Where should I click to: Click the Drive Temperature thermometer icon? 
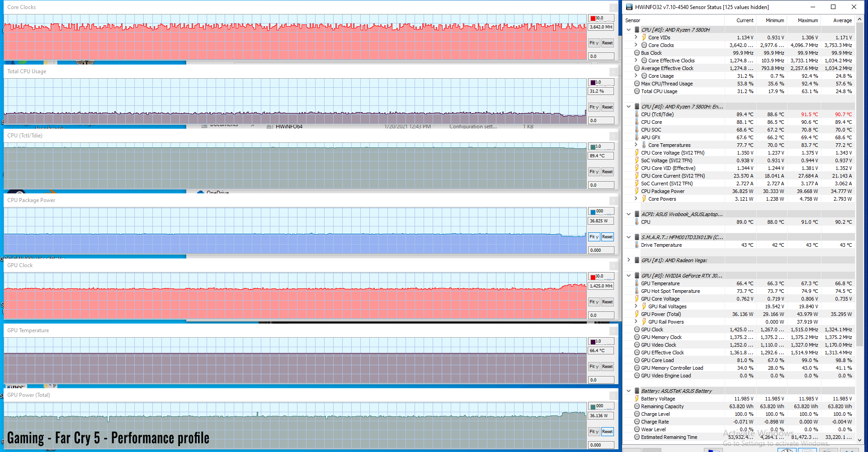pos(637,245)
